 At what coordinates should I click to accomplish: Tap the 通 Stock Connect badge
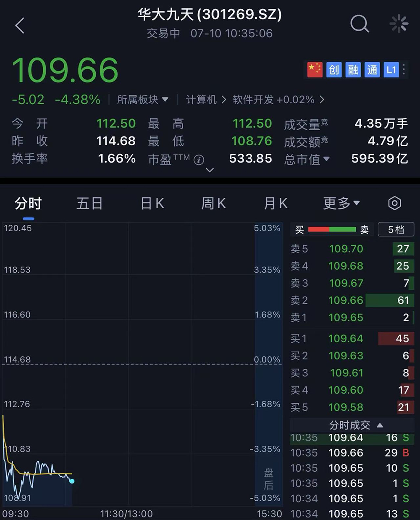(x=372, y=70)
